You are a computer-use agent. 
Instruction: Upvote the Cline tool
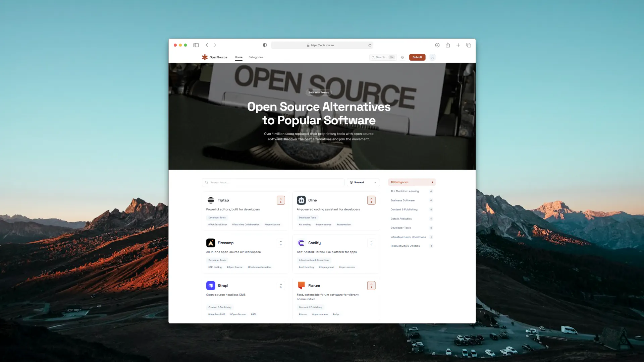click(371, 200)
